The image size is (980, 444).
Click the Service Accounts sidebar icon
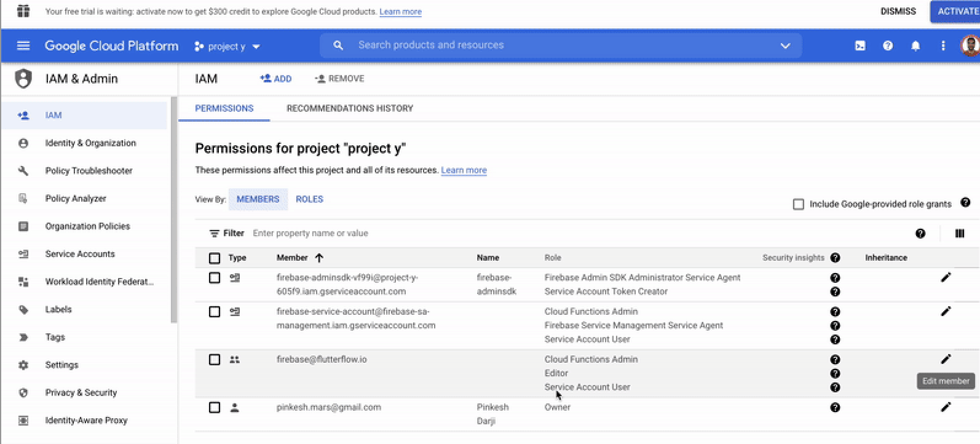point(23,254)
